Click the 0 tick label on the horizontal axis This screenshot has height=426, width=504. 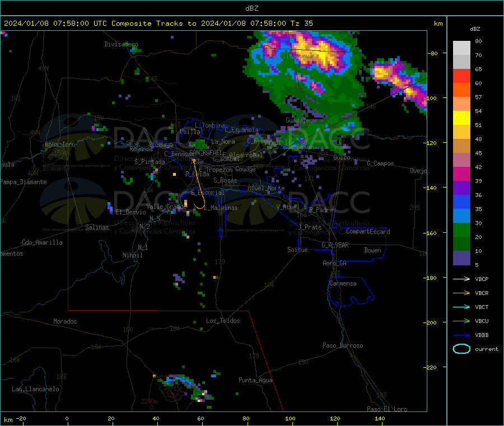[67, 419]
